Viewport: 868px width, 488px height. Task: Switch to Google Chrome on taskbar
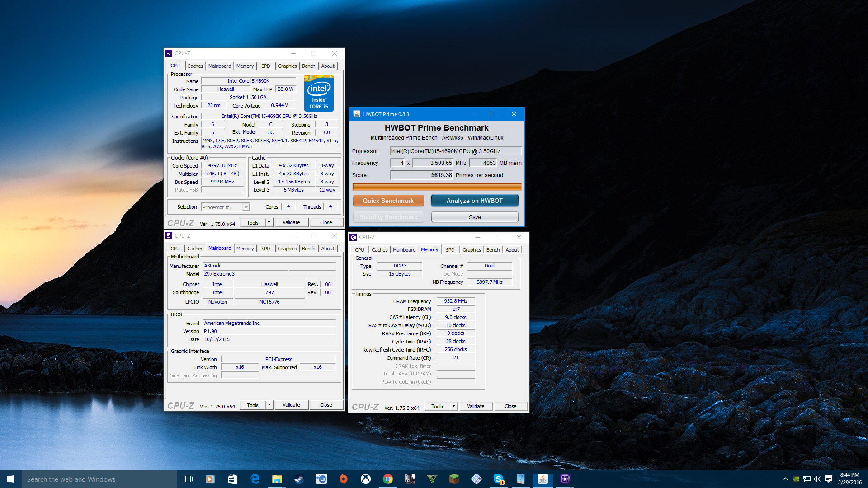coord(387,479)
